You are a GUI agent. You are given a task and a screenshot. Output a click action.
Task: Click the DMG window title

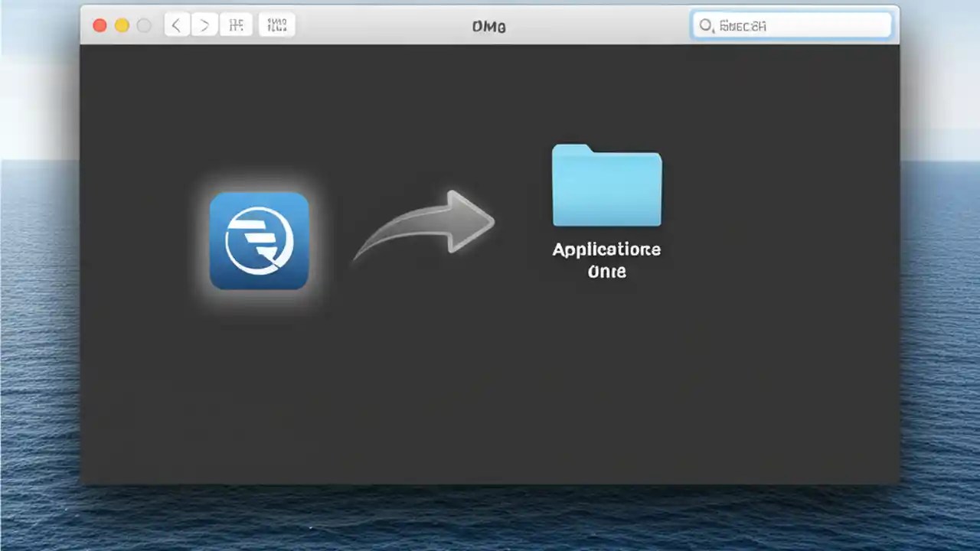tap(490, 25)
